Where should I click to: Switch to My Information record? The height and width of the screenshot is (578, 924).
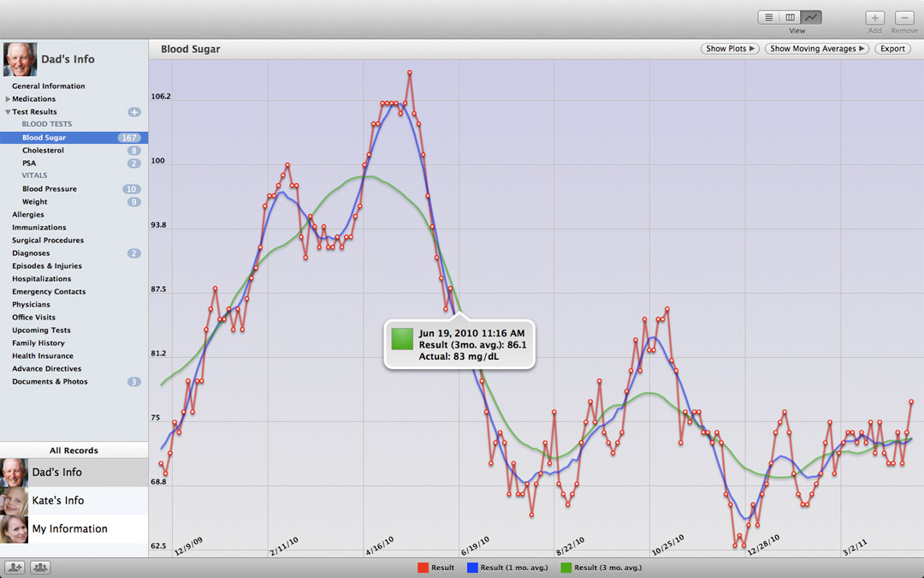(69, 529)
